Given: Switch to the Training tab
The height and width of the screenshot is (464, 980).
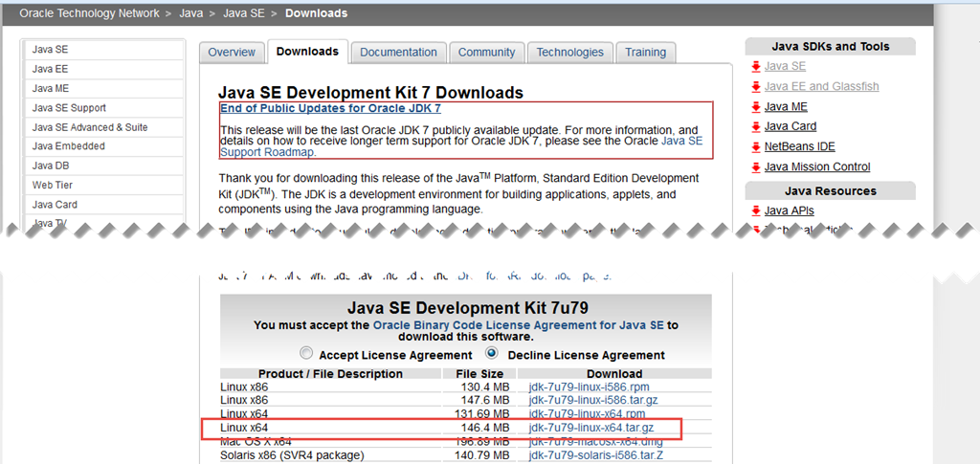Looking at the screenshot, I should tap(645, 53).
